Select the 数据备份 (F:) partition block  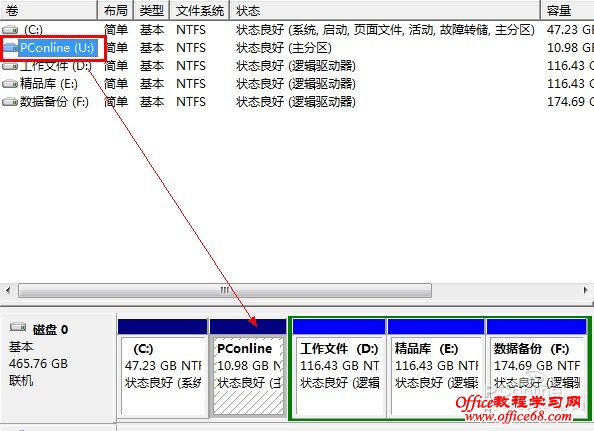pyautogui.click(x=537, y=369)
